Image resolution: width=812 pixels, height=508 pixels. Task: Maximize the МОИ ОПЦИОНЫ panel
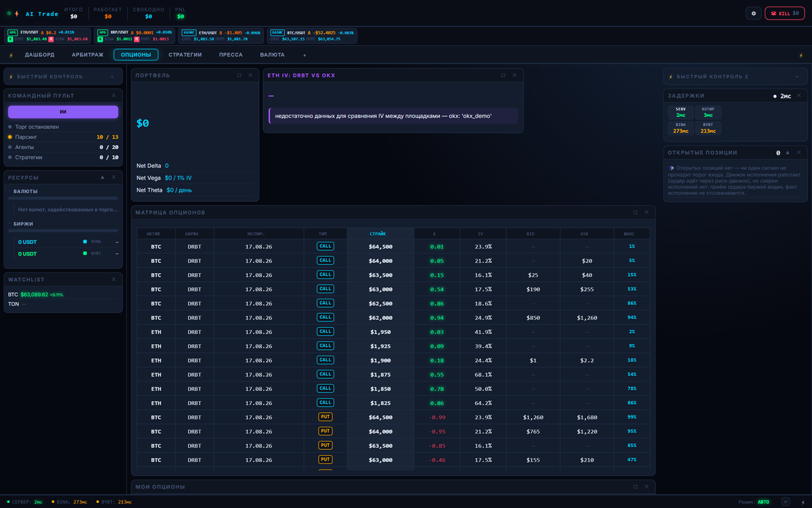[x=635, y=486]
